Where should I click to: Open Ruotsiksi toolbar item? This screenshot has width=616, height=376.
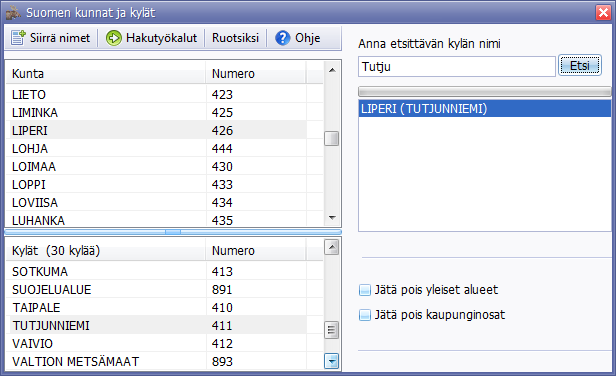235,38
